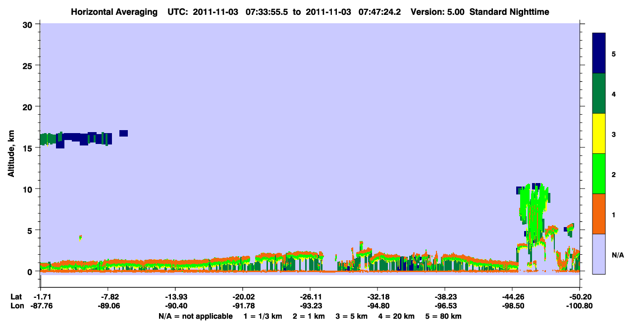
Task: Click the latitude value '-38.23'
Action: [x=445, y=297]
